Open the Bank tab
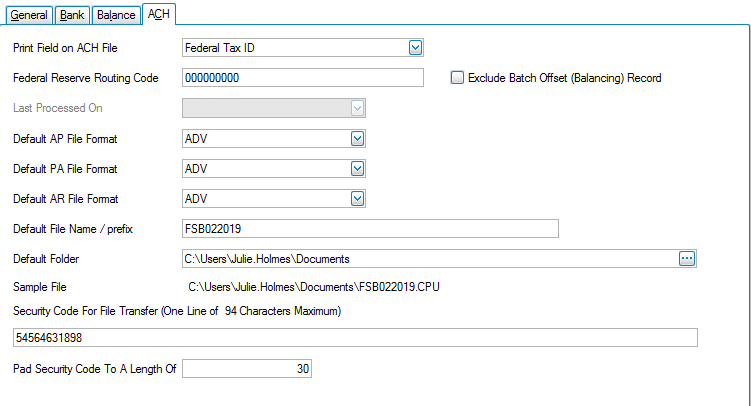 click(71, 15)
